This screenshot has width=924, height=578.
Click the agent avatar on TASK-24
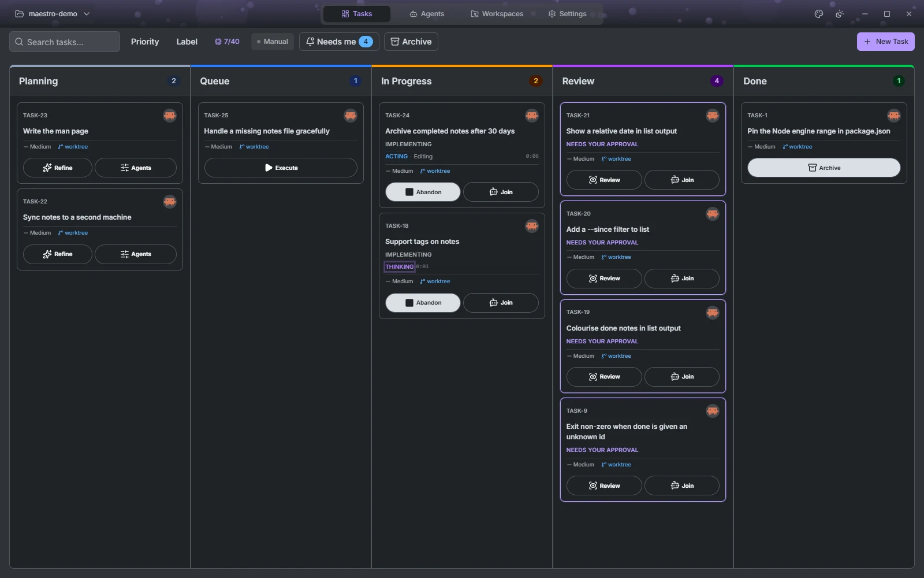(x=532, y=116)
